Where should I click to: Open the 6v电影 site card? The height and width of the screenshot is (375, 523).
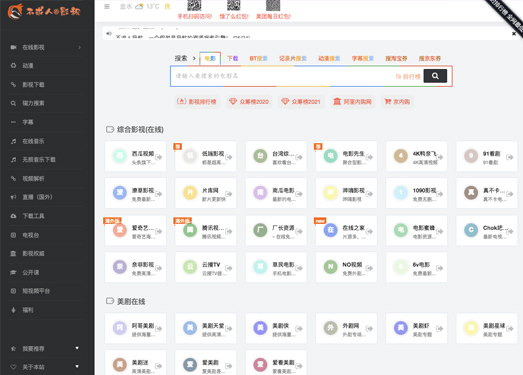click(416, 267)
